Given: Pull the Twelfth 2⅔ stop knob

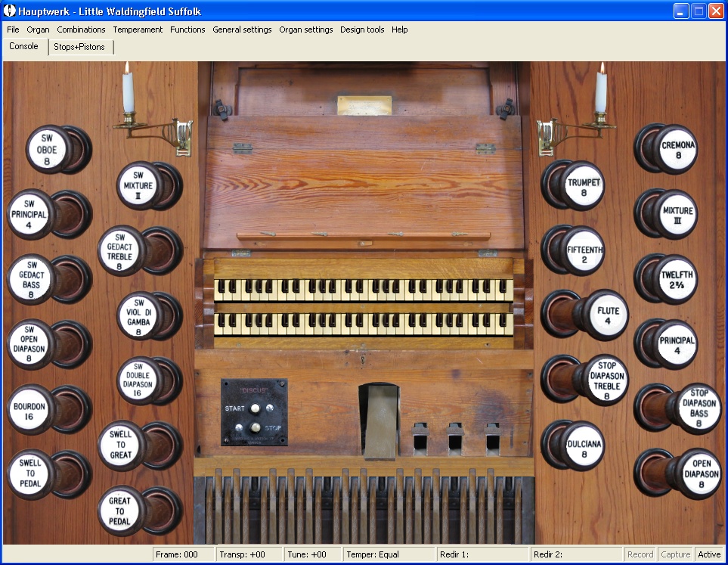Looking at the screenshot, I should (677, 279).
